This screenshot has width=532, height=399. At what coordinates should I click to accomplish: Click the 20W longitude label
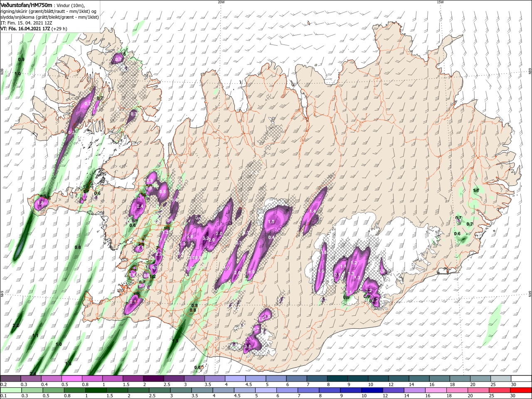(x=221, y=2)
